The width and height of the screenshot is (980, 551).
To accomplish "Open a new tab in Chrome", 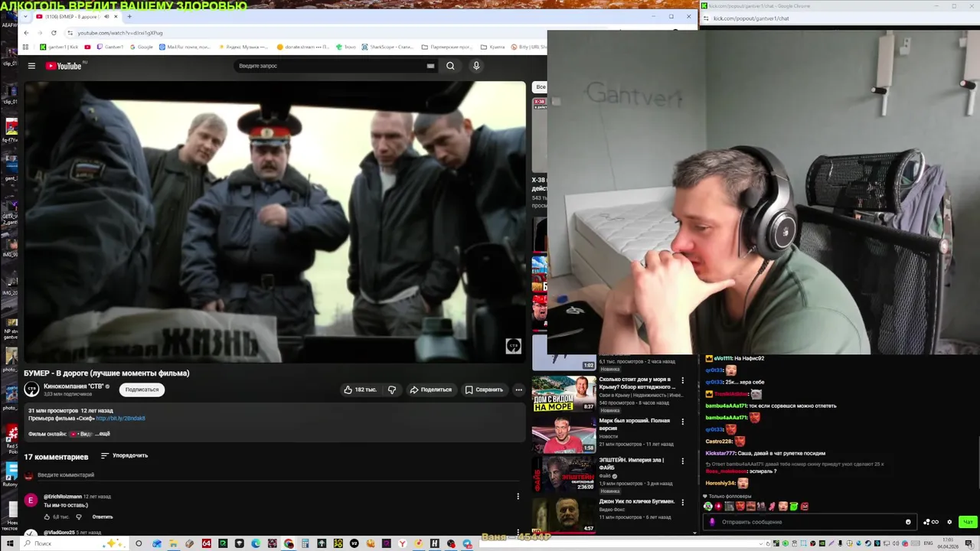I will pyautogui.click(x=129, y=16).
